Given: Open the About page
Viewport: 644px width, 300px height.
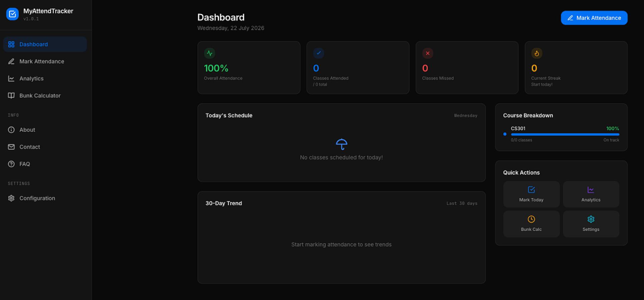Looking at the screenshot, I should tap(45, 130).
